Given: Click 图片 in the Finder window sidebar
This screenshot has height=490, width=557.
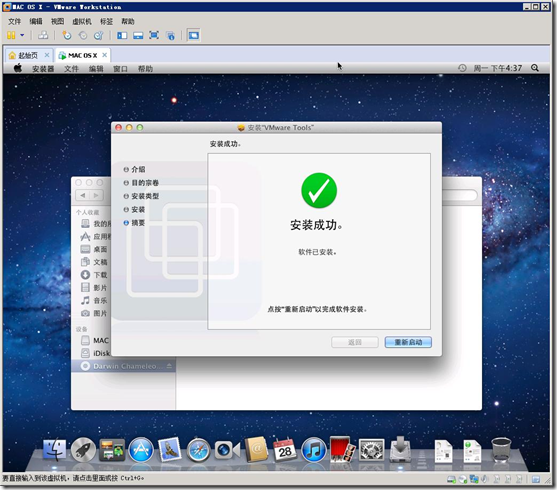Looking at the screenshot, I should point(94,313).
